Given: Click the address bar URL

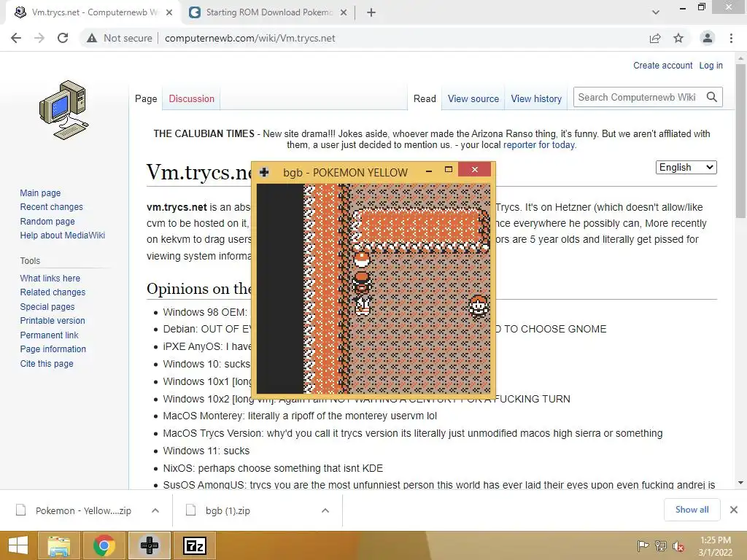Looking at the screenshot, I should pyautogui.click(x=249, y=38).
